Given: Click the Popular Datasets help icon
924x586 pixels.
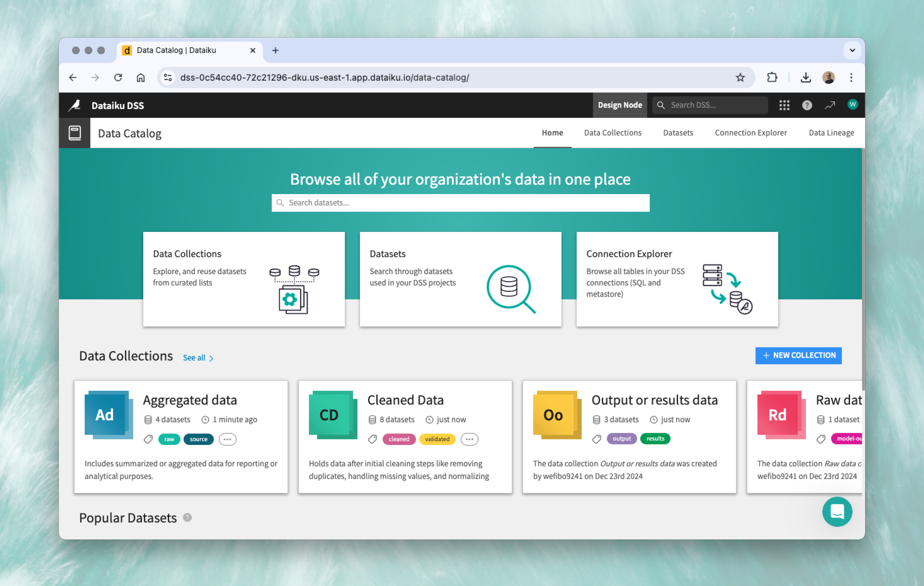Looking at the screenshot, I should pyautogui.click(x=187, y=517).
